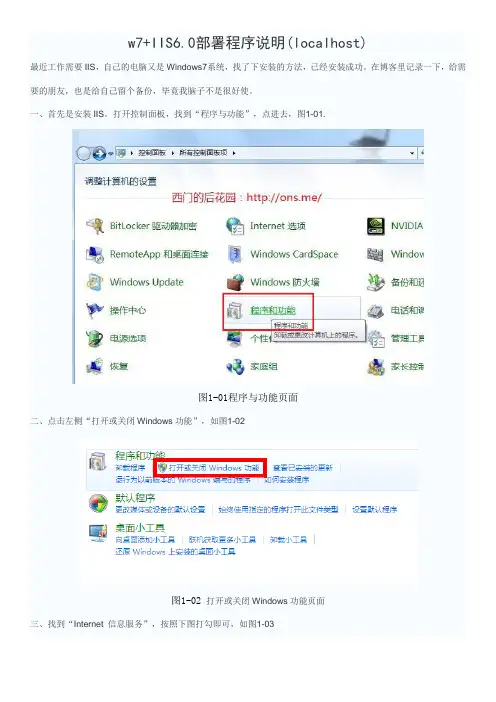The height and width of the screenshot is (702, 496).
Task: Open the highlighted Programs and Features link
Action: tap(273, 310)
